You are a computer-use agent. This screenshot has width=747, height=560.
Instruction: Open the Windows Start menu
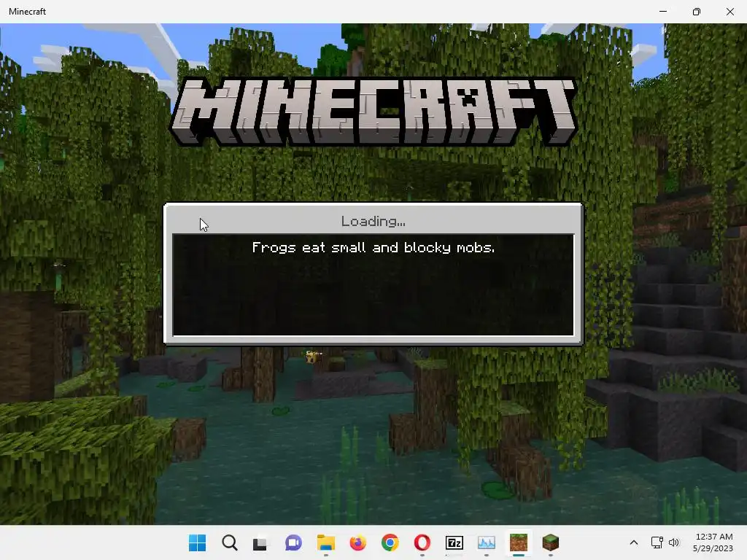point(197,542)
